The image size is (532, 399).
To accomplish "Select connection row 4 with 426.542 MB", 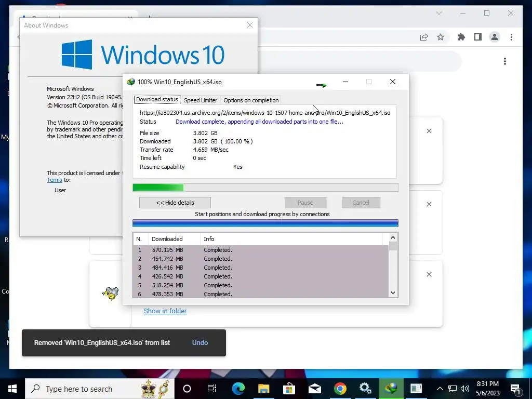I will point(261,276).
